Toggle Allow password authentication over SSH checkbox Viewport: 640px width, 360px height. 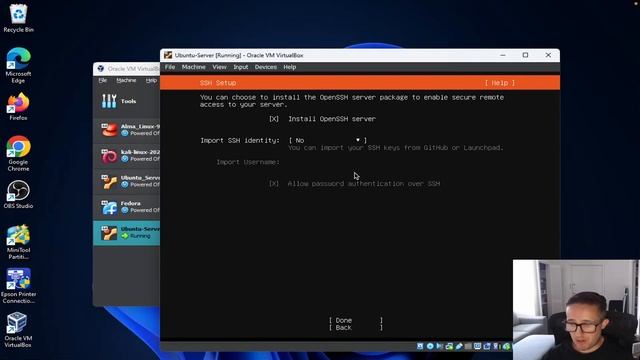(x=274, y=184)
